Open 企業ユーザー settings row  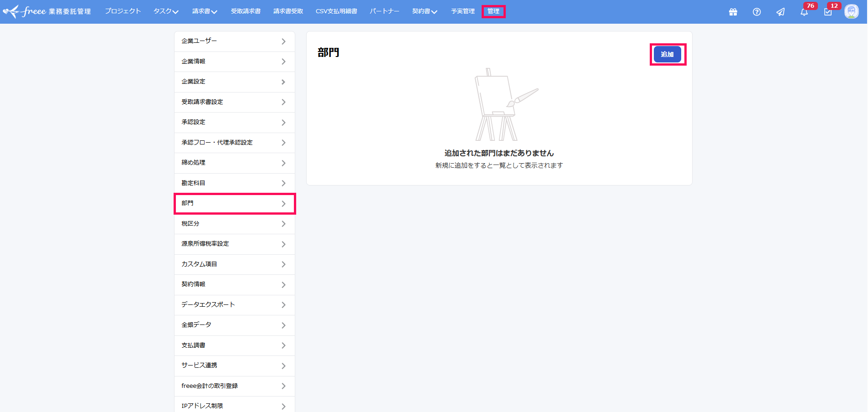point(235,41)
